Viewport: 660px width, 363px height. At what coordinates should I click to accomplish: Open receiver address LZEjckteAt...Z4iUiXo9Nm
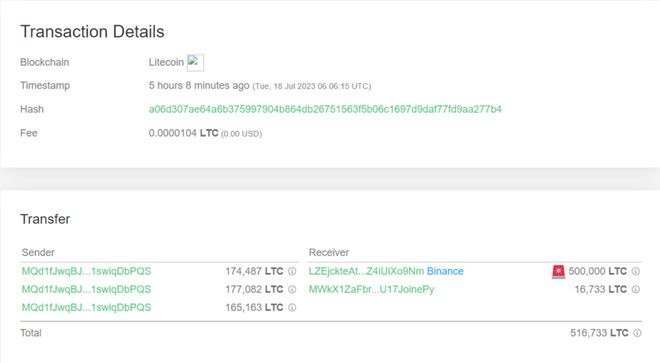point(366,271)
